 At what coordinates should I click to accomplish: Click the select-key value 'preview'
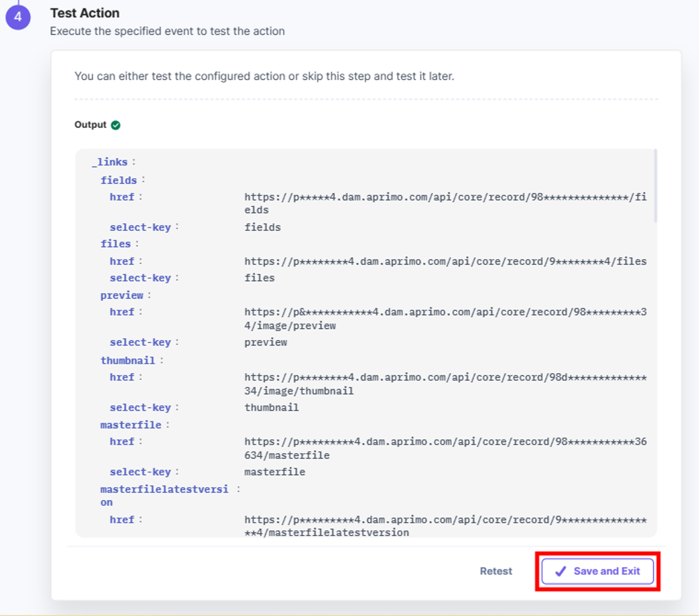[266, 342]
